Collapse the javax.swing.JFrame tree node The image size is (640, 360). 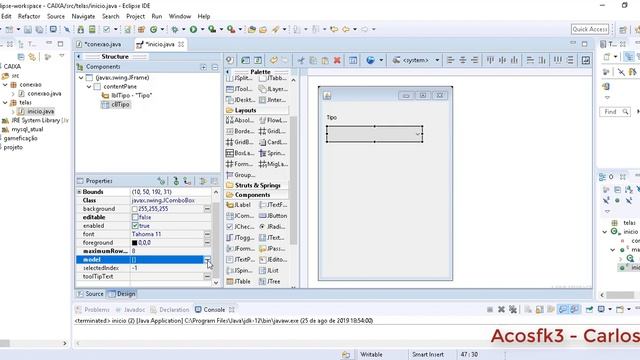click(81, 78)
